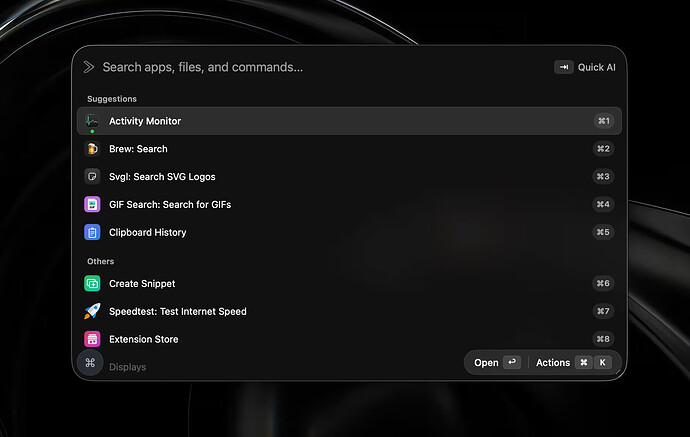Viewport: 690px width, 437px height.
Task: Click the Create Snippet green icon
Action: pos(92,283)
